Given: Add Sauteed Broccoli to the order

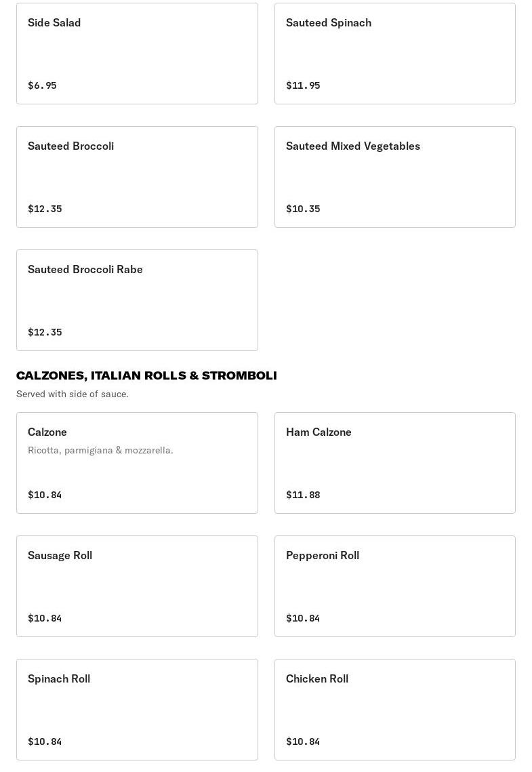Looking at the screenshot, I should coord(137,177).
